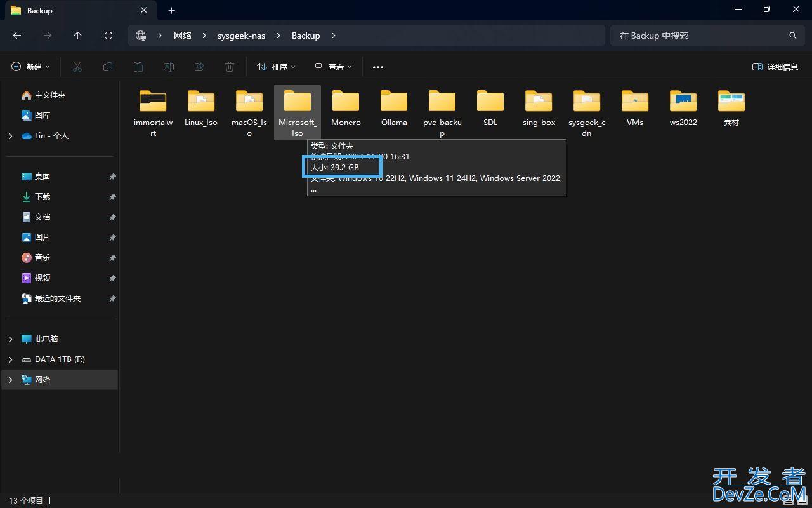Click 网络 breadcrumb in address bar
This screenshot has height=508, width=812.
click(x=183, y=36)
